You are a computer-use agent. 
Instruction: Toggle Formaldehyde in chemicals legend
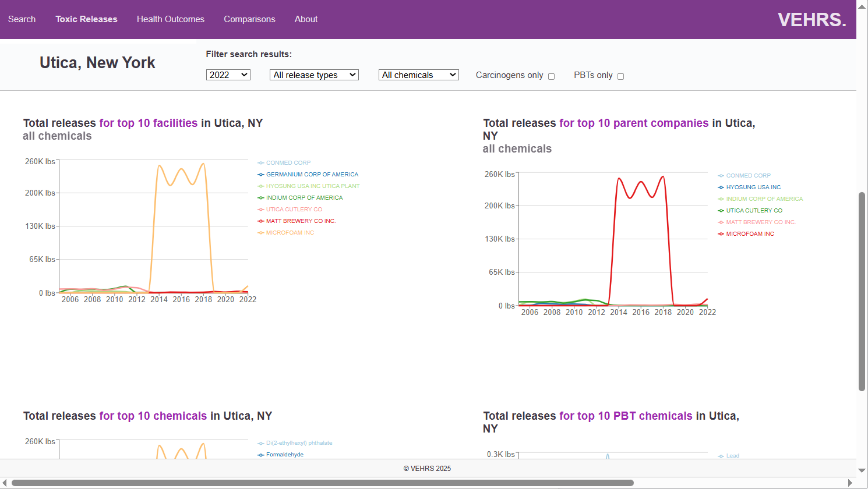pos(280,455)
